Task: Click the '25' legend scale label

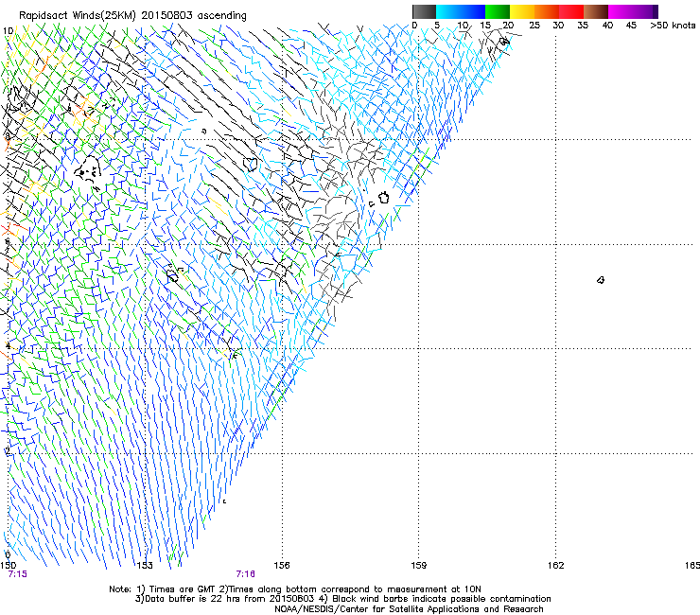Action: [x=534, y=25]
